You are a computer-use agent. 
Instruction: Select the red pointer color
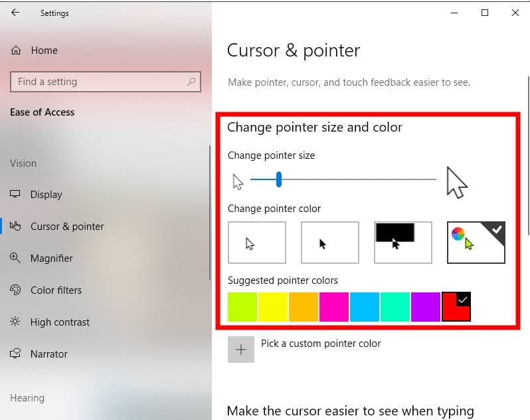456,307
